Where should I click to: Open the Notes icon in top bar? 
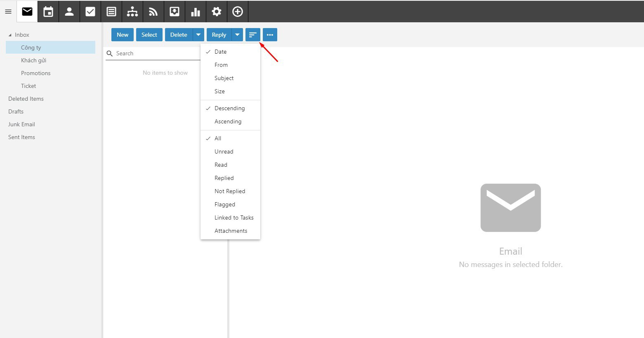click(111, 12)
